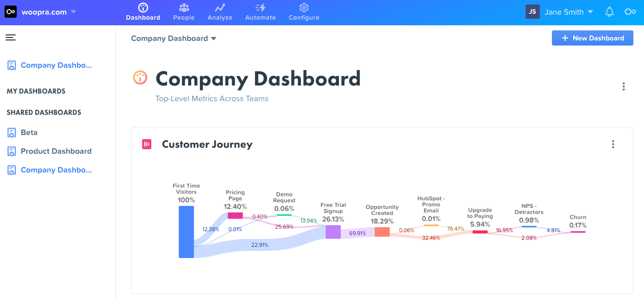Open Configure settings icon
This screenshot has width=644, height=300.
(304, 9)
